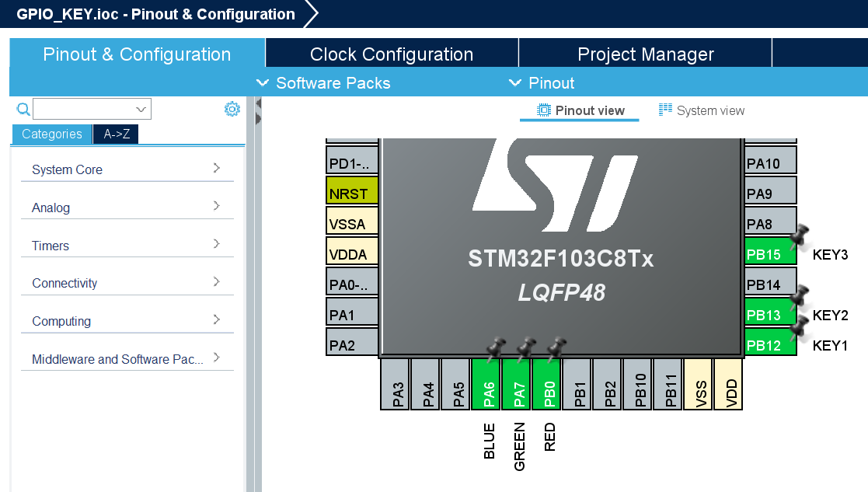The image size is (868, 492).
Task: Open the Timers category entry
Action: pos(50,245)
